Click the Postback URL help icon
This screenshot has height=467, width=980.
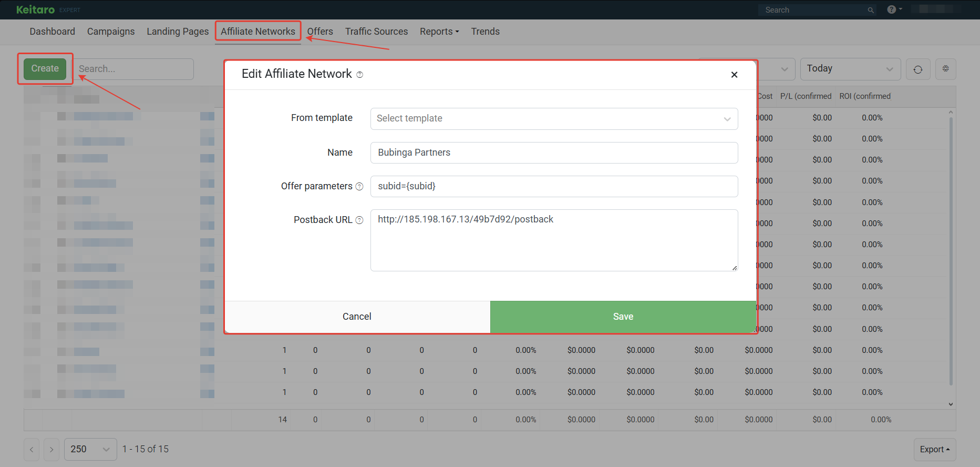pyautogui.click(x=359, y=220)
